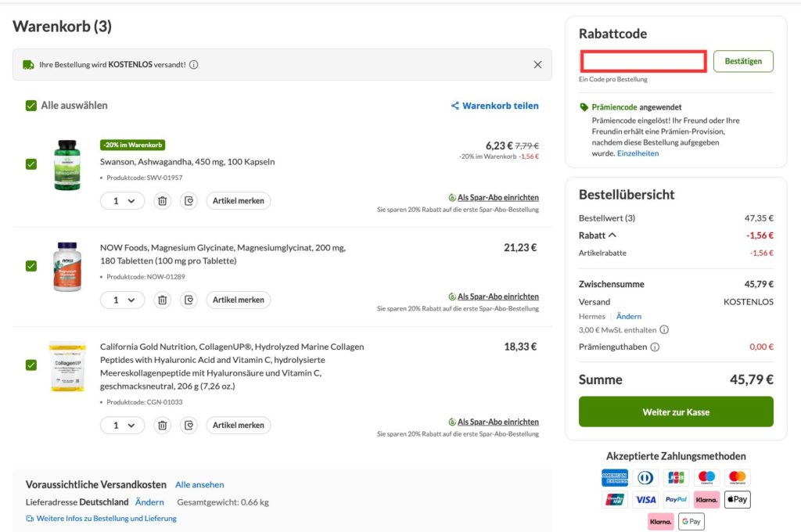The height and width of the screenshot is (532, 801).
Task: Close the free shipping notification banner
Action: click(x=537, y=65)
